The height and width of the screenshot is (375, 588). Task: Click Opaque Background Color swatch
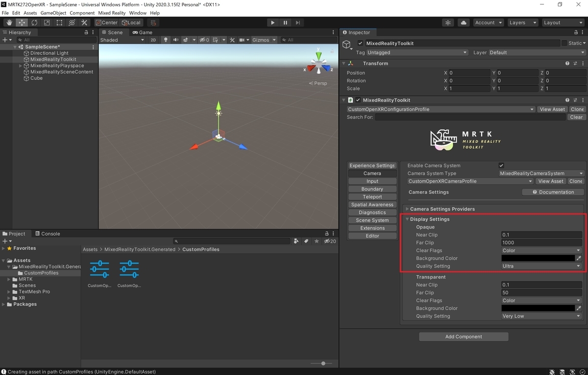point(538,258)
